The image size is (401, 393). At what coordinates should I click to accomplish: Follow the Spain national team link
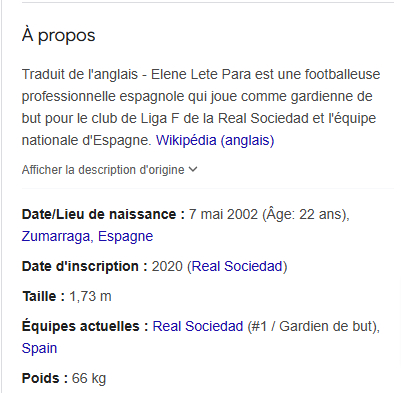tap(39, 349)
